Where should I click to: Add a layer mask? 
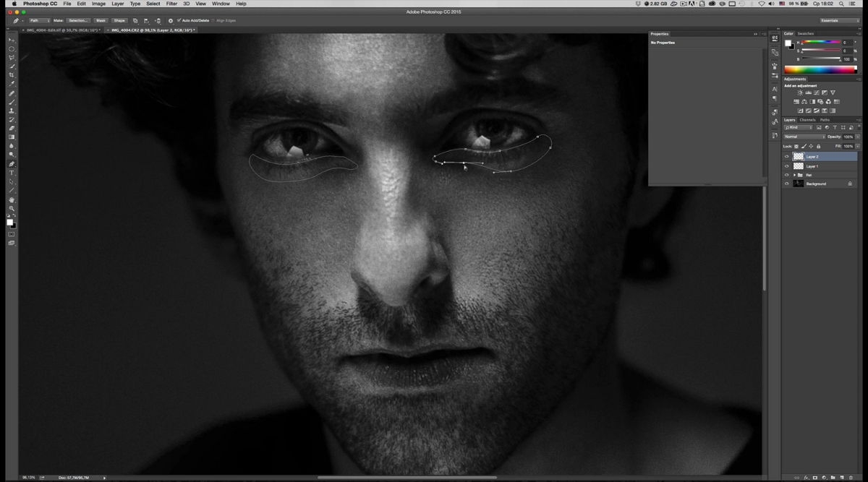815,478
